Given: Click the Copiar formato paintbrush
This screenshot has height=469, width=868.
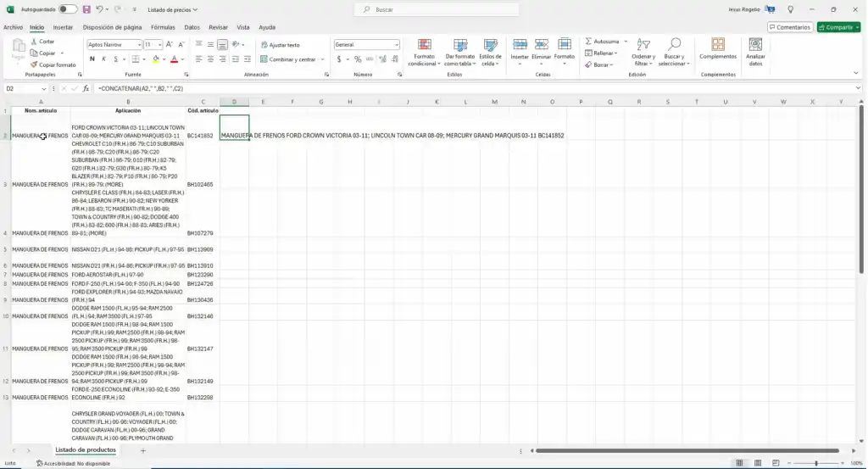Looking at the screenshot, I should (x=53, y=64).
